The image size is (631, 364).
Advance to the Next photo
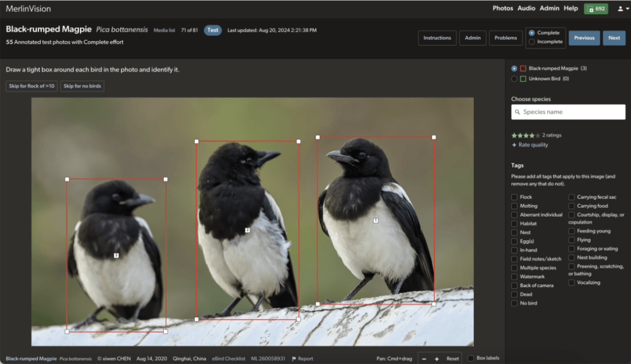tap(614, 38)
